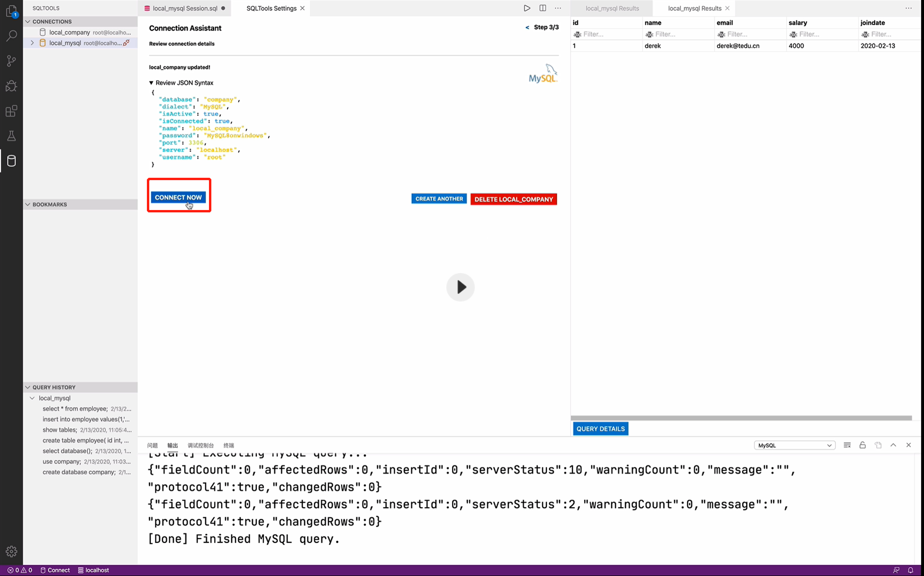
Task: Open the run query toolbar icon
Action: tap(526, 8)
